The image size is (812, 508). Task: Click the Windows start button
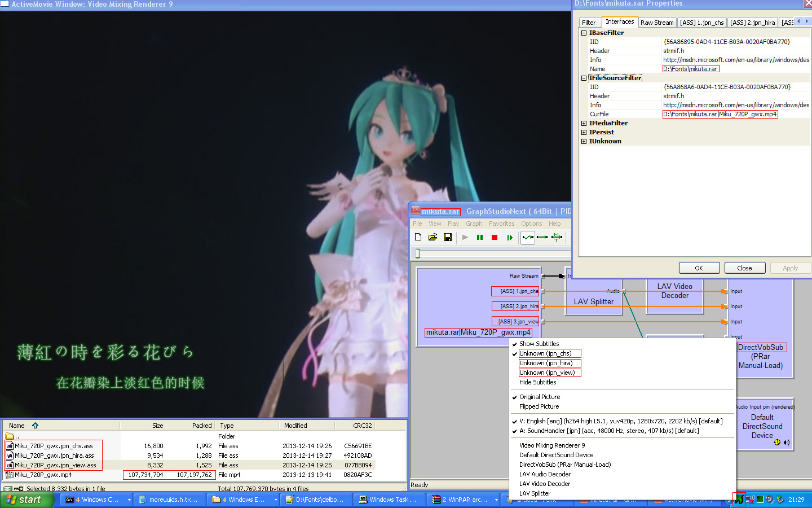[27, 500]
